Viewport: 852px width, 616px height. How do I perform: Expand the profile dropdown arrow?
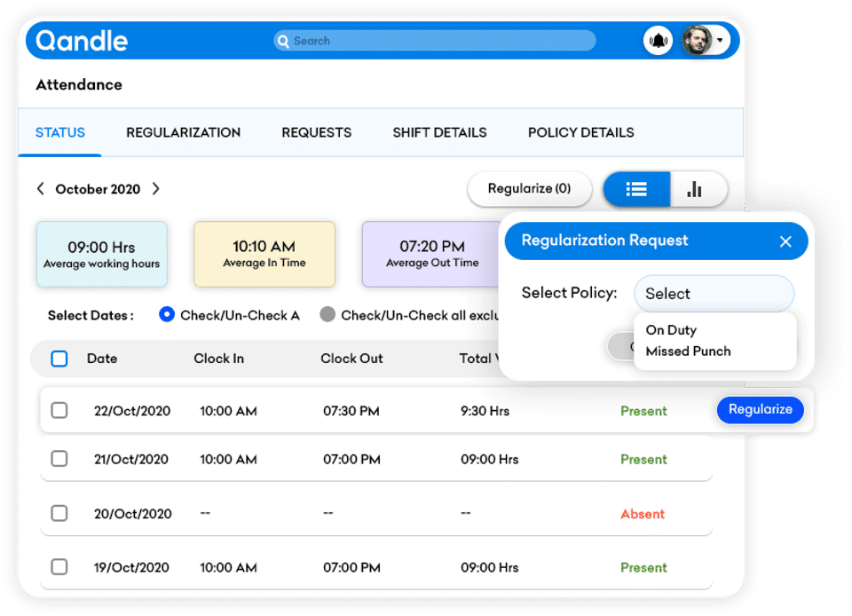tap(720, 40)
